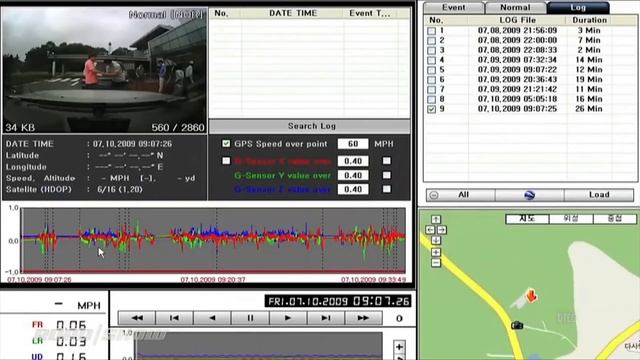The width and height of the screenshot is (640, 360).
Task: Select log entry 07.08.2009 21:56:09
Action: pos(517,31)
